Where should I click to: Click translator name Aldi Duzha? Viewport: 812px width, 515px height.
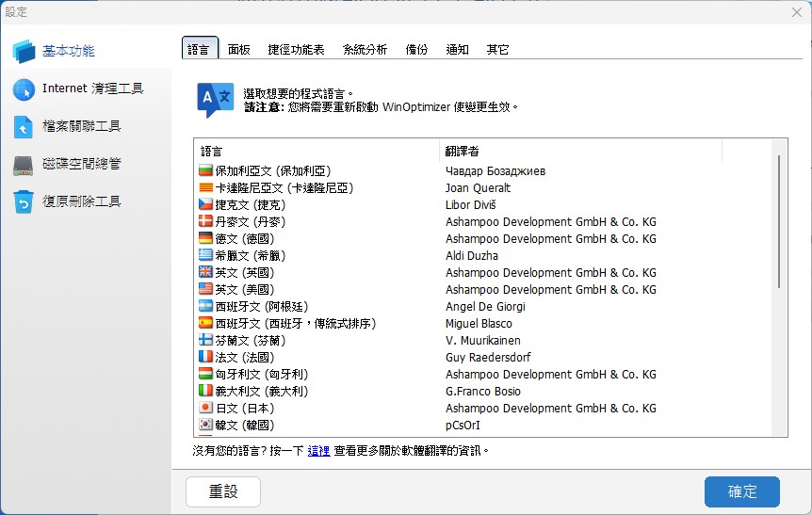click(x=472, y=256)
